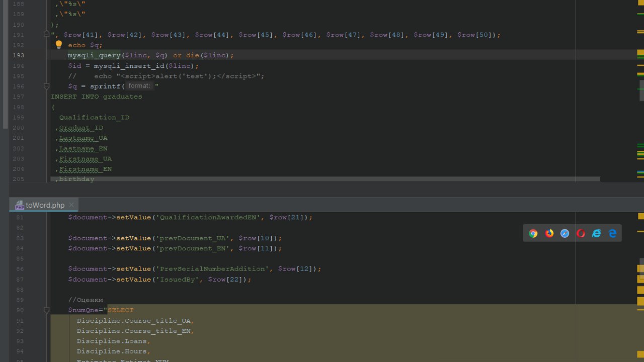Click the '$numQne' variable

pos(83,310)
